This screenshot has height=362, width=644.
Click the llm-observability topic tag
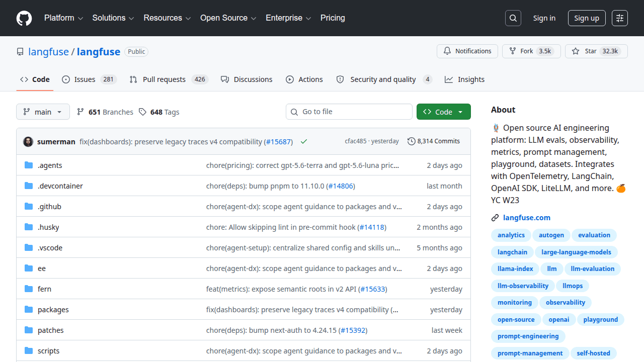coord(523,286)
